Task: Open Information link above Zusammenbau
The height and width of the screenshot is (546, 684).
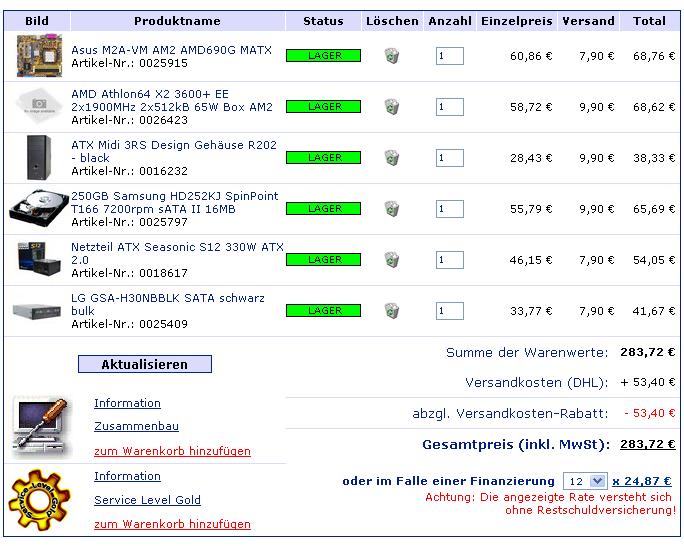Action: coord(127,403)
